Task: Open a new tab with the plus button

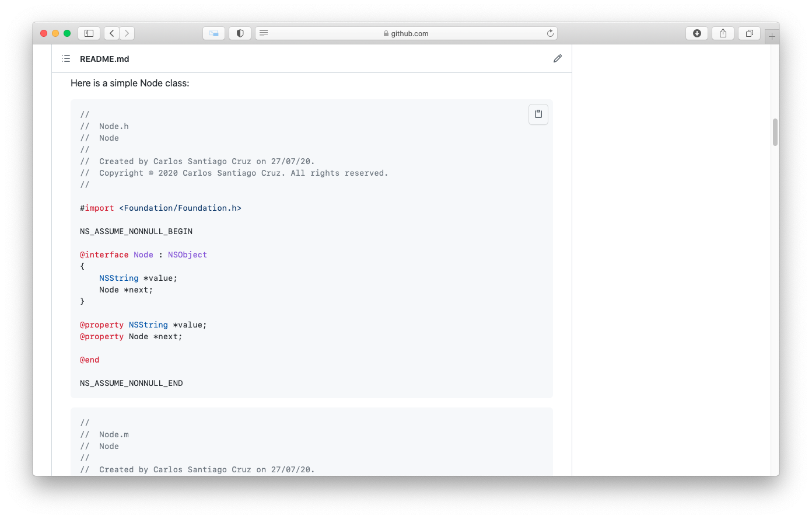Action: click(772, 36)
